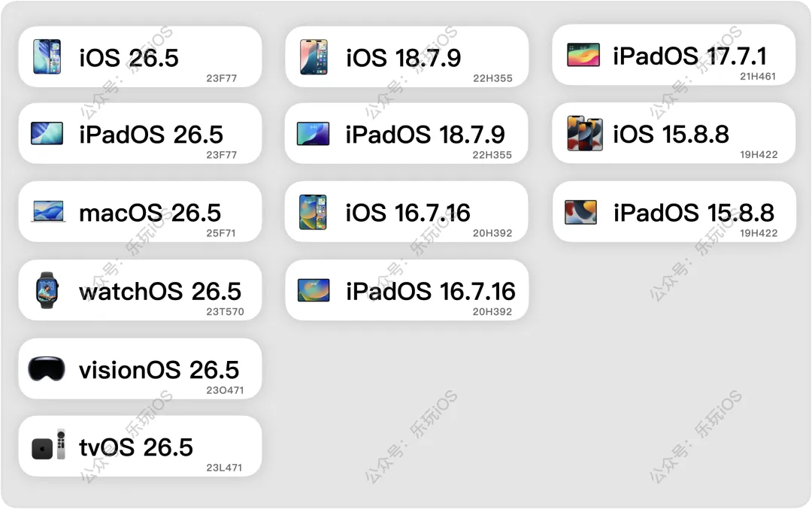
Task: Click the visionOS 26.5 title text
Action: pos(159,370)
